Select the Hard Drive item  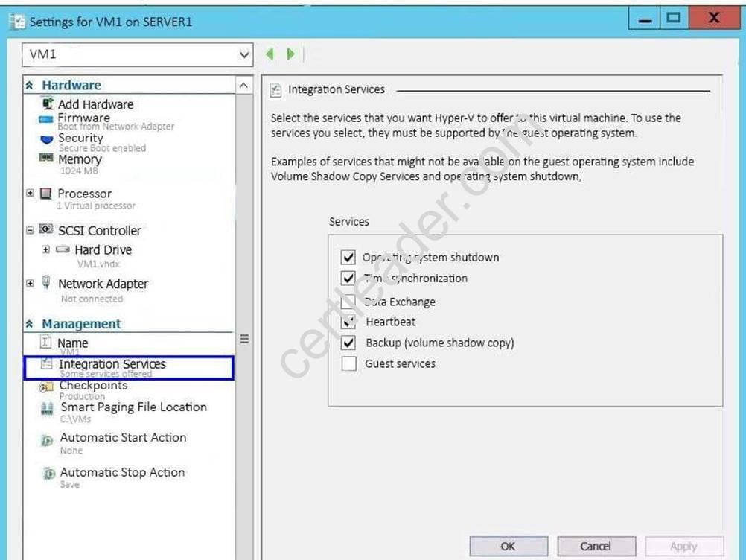point(103,249)
